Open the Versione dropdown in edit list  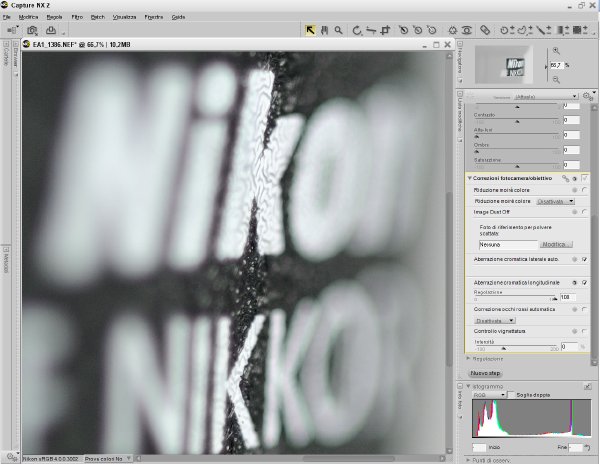tap(546, 96)
